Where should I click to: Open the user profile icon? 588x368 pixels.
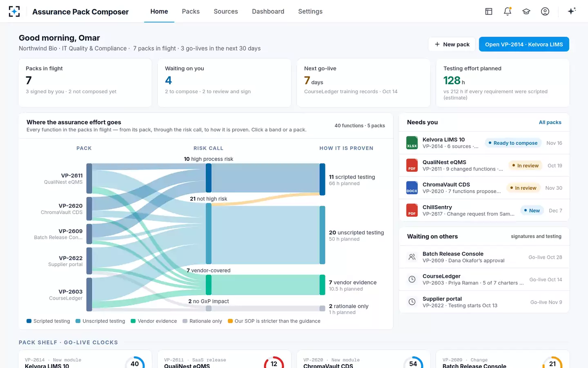click(545, 11)
